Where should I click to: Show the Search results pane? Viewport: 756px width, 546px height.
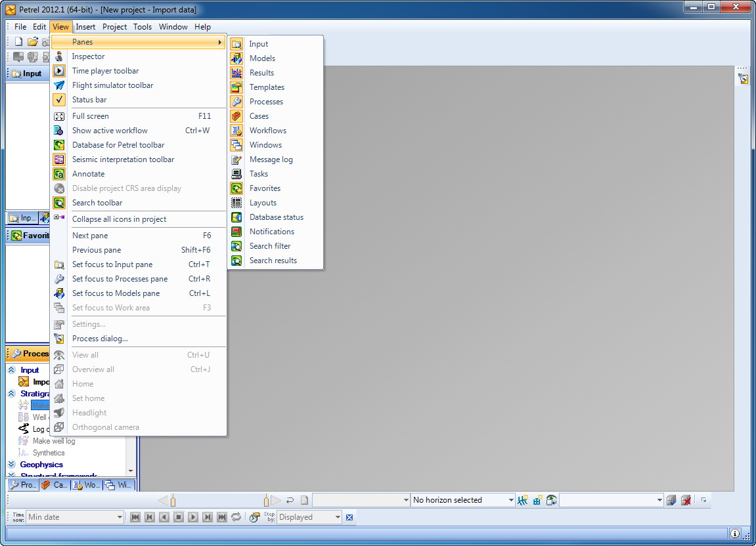[275, 261]
